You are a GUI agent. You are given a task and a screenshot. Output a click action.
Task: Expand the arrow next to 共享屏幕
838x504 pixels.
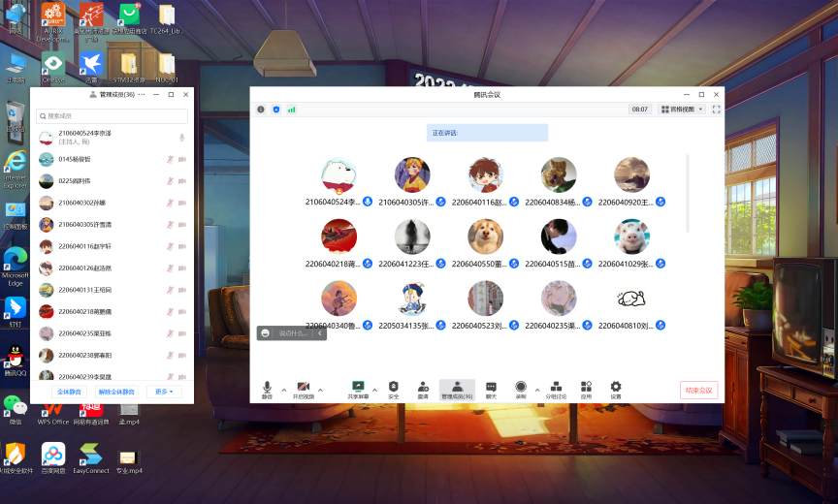pyautogui.click(x=374, y=389)
